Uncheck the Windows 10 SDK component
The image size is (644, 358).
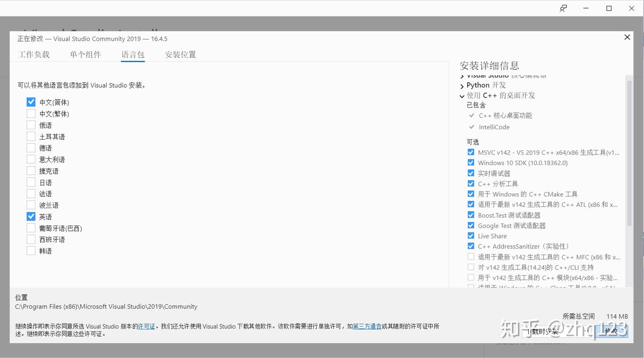pyautogui.click(x=471, y=162)
